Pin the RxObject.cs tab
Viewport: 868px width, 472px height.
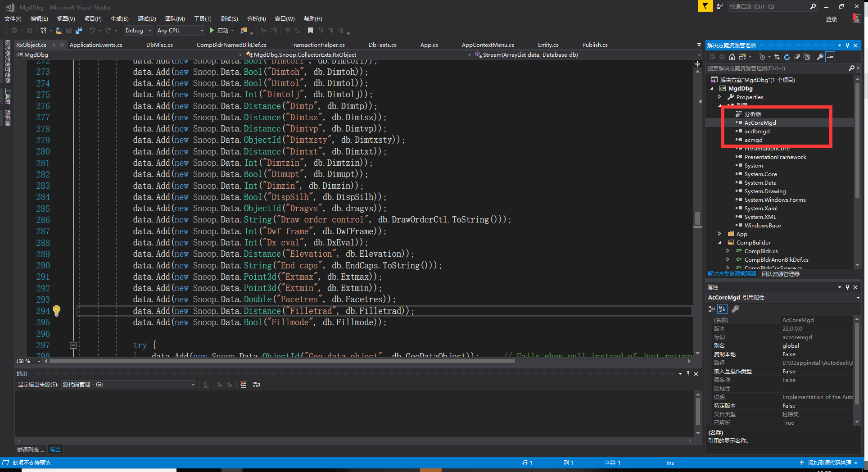pos(54,45)
